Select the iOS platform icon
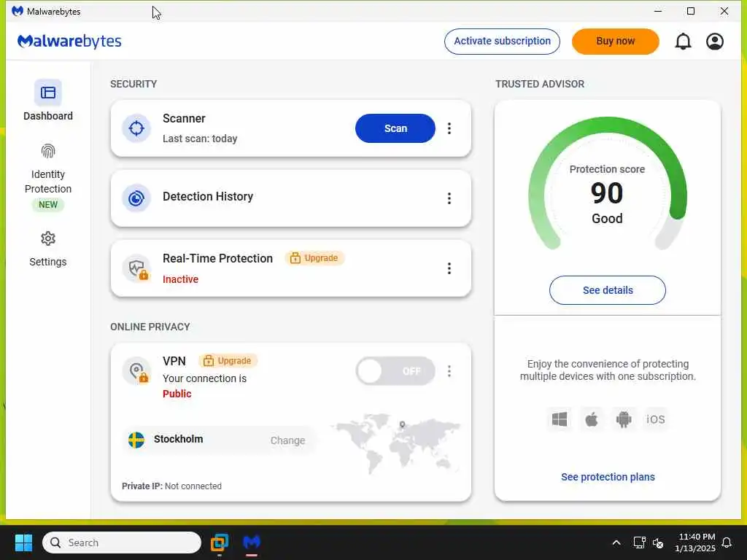 656,419
